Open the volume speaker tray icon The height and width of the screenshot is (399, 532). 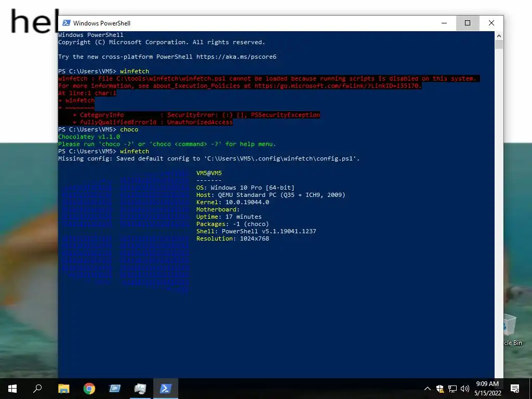point(465,389)
